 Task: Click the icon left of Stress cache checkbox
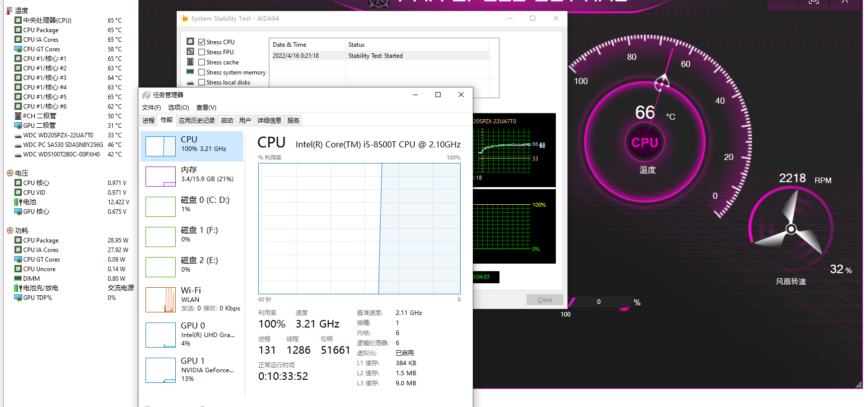190,61
